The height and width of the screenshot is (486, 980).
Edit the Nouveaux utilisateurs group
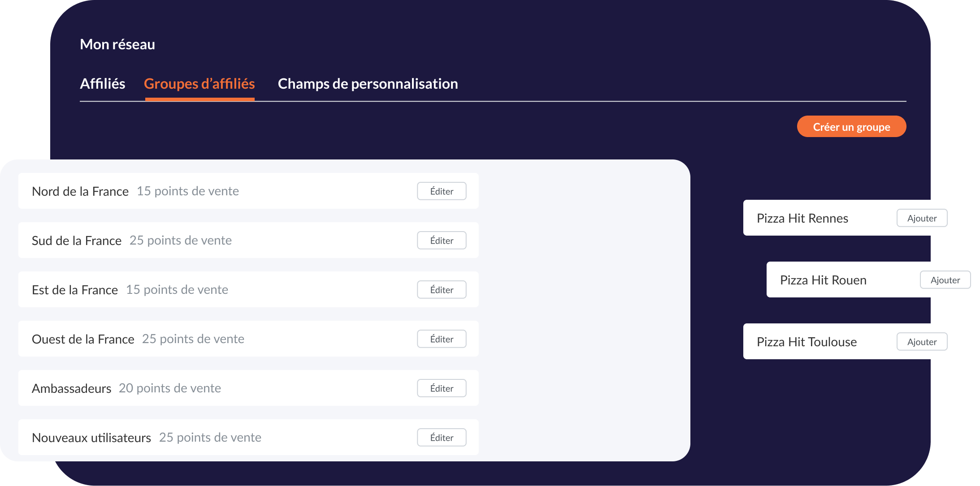tap(441, 438)
